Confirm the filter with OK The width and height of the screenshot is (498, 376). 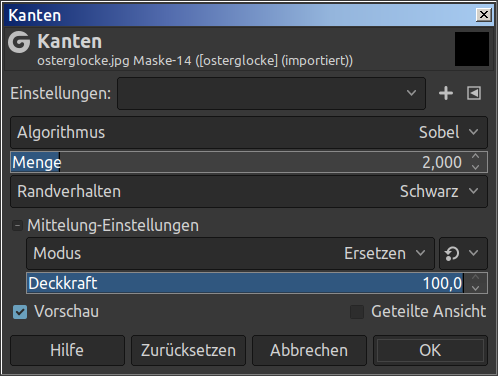(x=430, y=350)
